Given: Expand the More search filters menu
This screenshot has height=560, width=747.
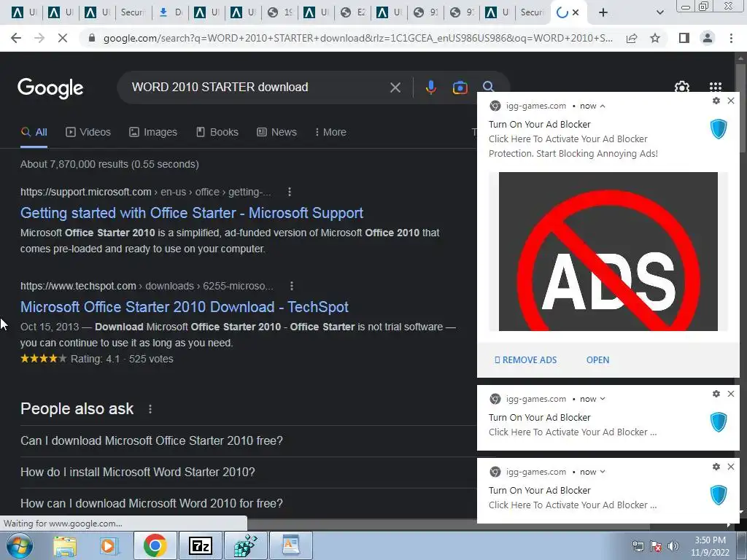Looking at the screenshot, I should click(330, 133).
